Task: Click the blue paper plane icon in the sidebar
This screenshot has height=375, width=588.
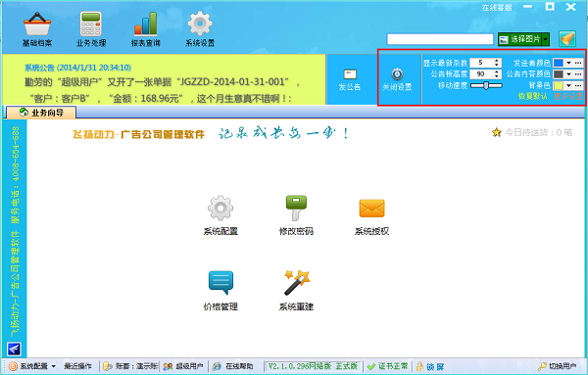Action: pos(14,350)
